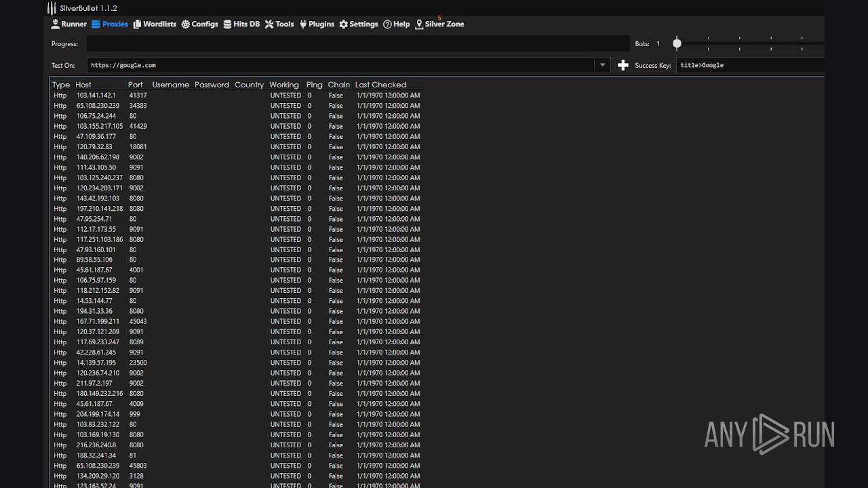Select proxy host 194.31.33.36
The image size is (868, 488).
(x=94, y=311)
